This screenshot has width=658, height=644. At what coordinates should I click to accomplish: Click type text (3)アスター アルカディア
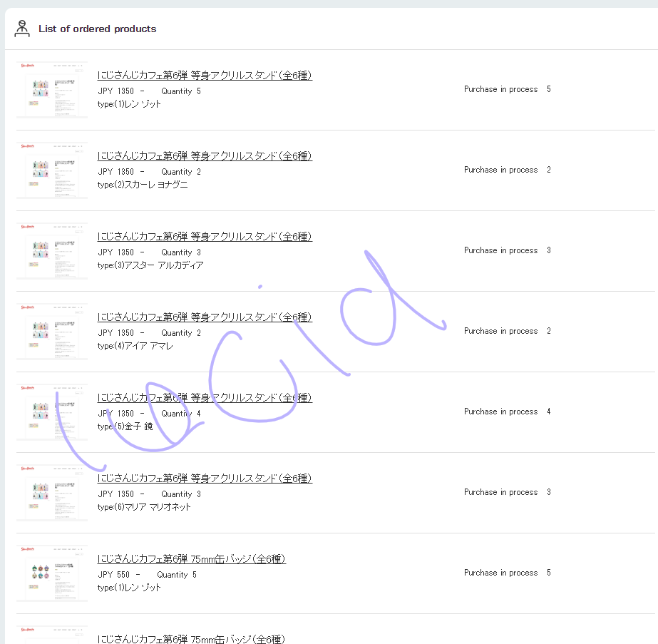point(150,265)
